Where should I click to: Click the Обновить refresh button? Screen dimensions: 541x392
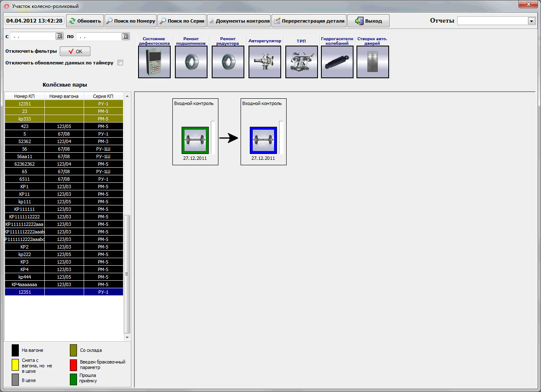click(85, 21)
